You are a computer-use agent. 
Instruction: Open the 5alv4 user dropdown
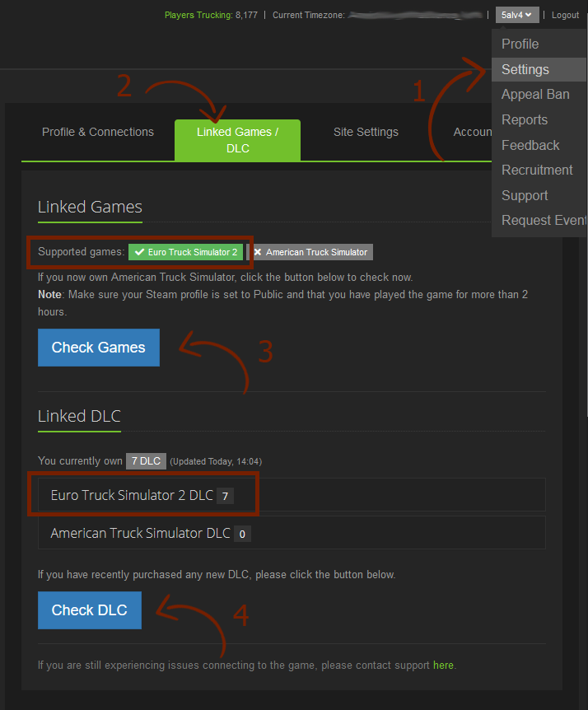coord(517,15)
